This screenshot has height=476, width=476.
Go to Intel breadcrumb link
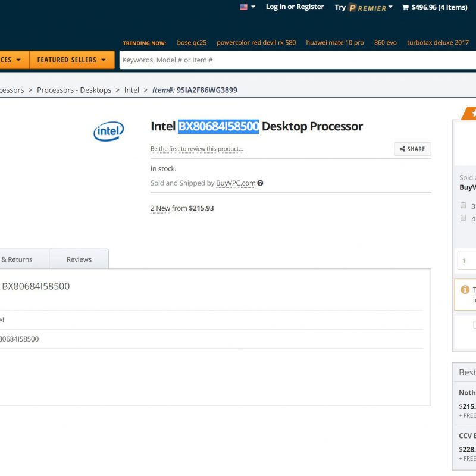[131, 90]
